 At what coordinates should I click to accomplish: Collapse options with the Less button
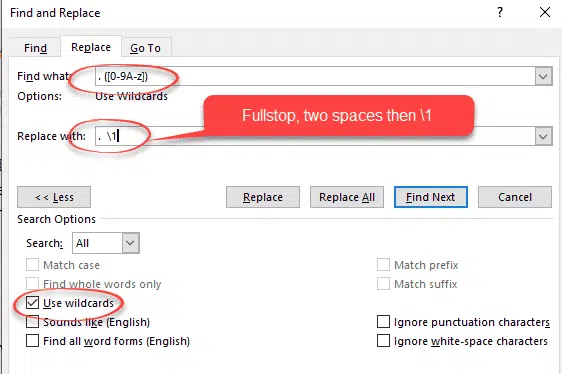point(54,197)
